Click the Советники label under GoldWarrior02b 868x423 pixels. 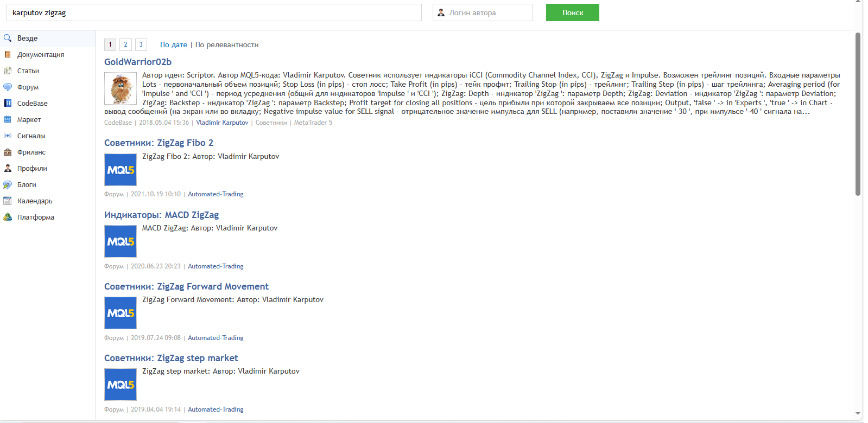pos(271,123)
